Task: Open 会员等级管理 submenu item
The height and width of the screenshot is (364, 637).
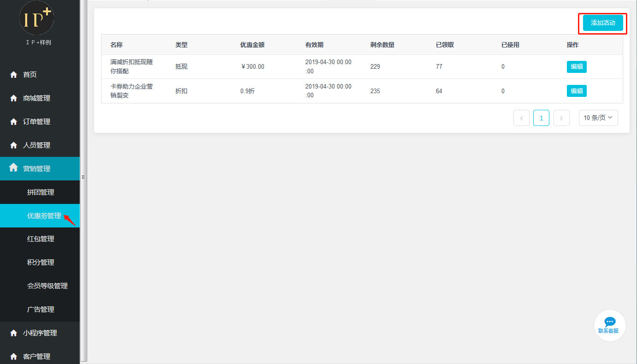Action: tap(47, 286)
